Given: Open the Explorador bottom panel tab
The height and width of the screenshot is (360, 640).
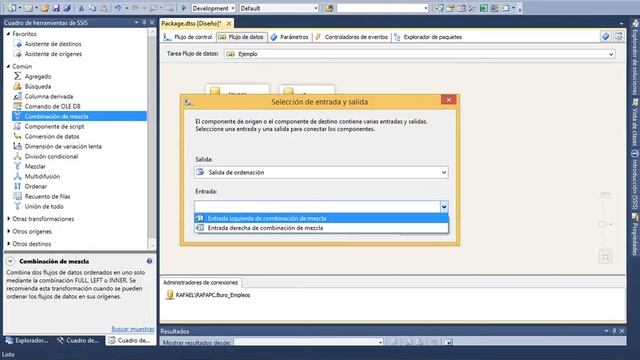Looking at the screenshot, I should coord(27,340).
